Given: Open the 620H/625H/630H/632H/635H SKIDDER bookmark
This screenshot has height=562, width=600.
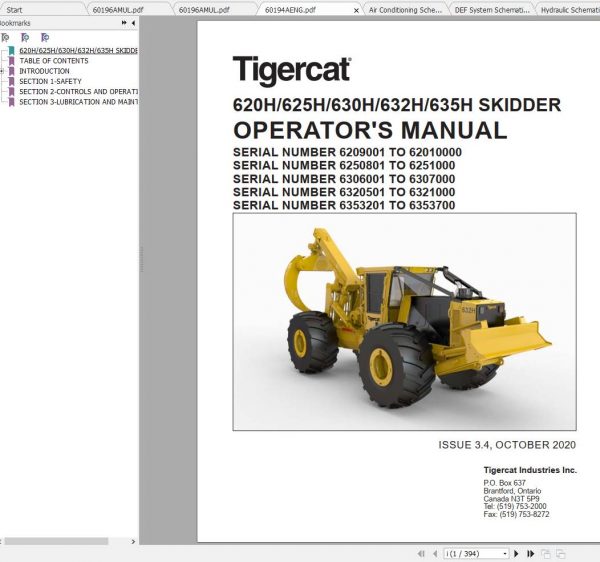Looking at the screenshot, I should (x=78, y=50).
